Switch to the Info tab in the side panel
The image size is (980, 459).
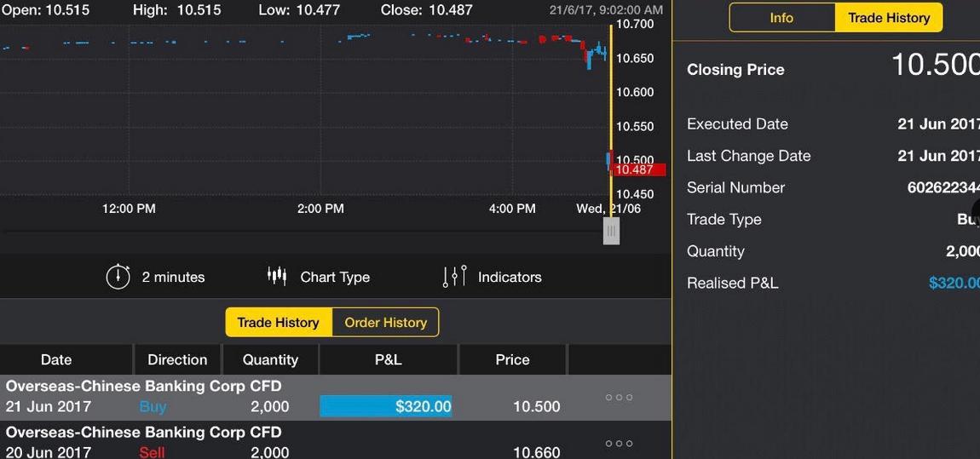pos(782,18)
